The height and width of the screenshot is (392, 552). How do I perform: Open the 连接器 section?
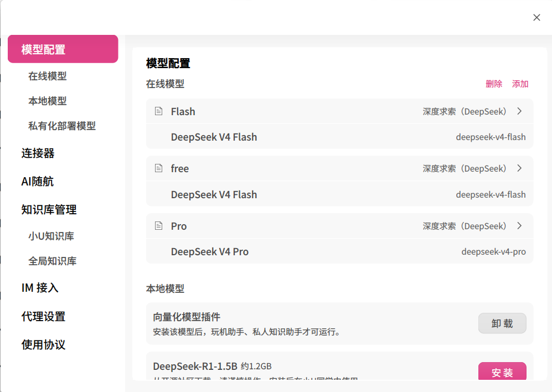pos(38,153)
